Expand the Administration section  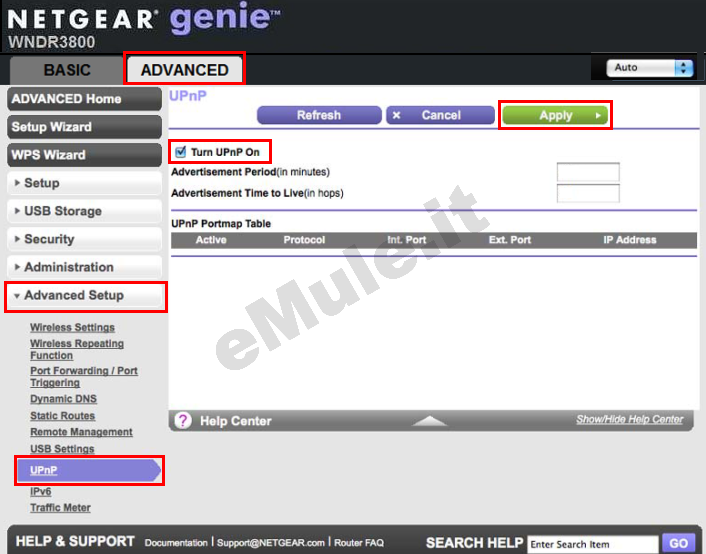(x=85, y=267)
